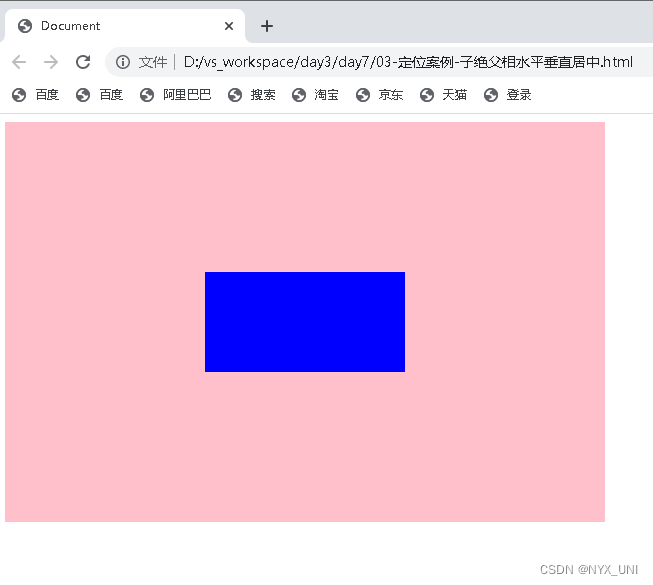Click the globe icon beside 阿里巴巴
The image size is (653, 585).
(147, 95)
